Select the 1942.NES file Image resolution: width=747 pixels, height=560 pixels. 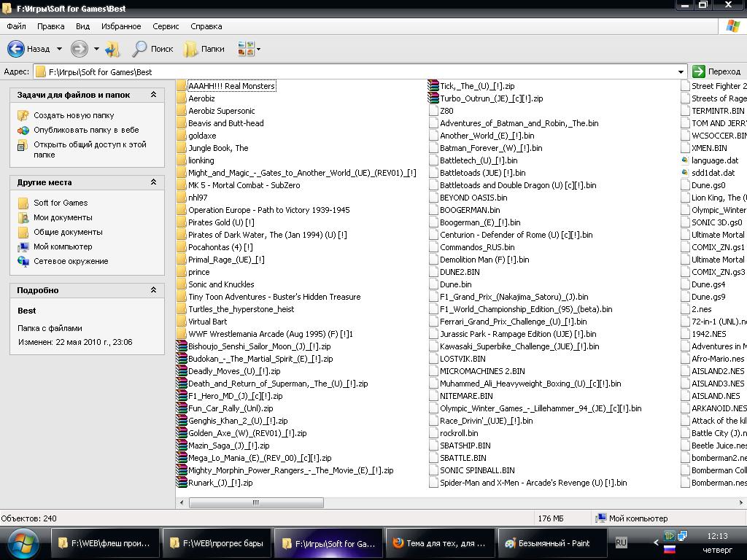coord(709,334)
